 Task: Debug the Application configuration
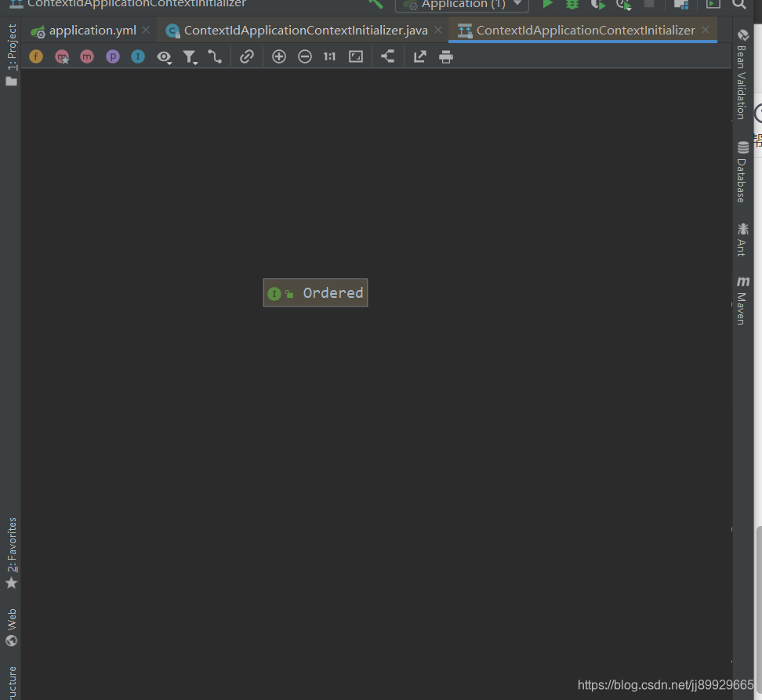(x=572, y=4)
